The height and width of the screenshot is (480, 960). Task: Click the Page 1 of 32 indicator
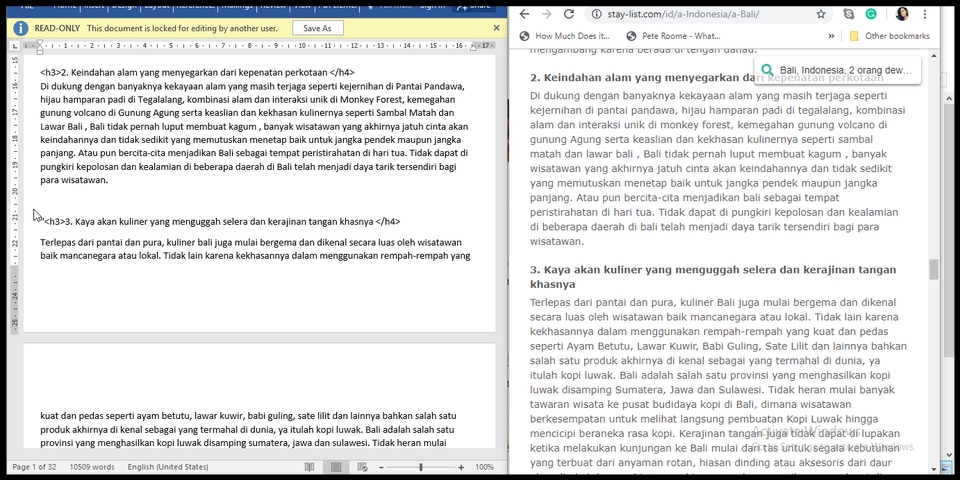tap(34, 467)
